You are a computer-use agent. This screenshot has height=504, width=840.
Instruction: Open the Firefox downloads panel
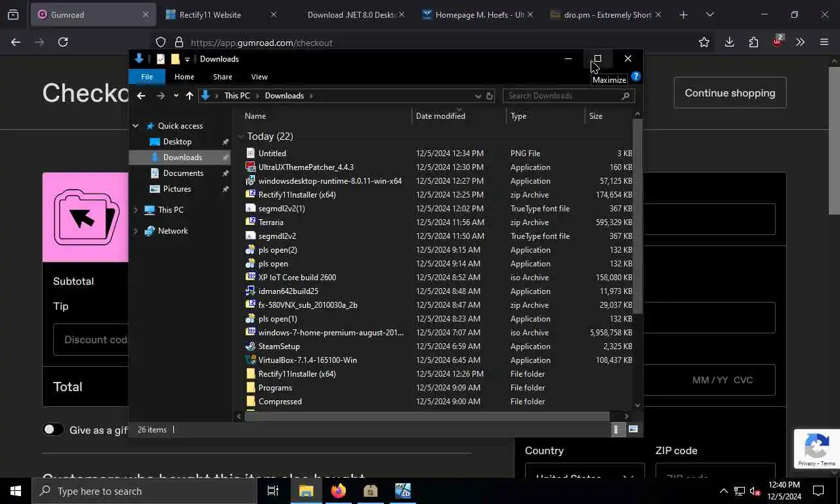click(729, 42)
